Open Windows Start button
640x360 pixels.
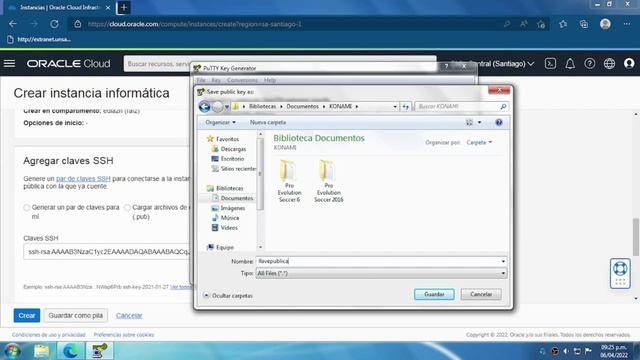pyautogui.click(x=13, y=351)
